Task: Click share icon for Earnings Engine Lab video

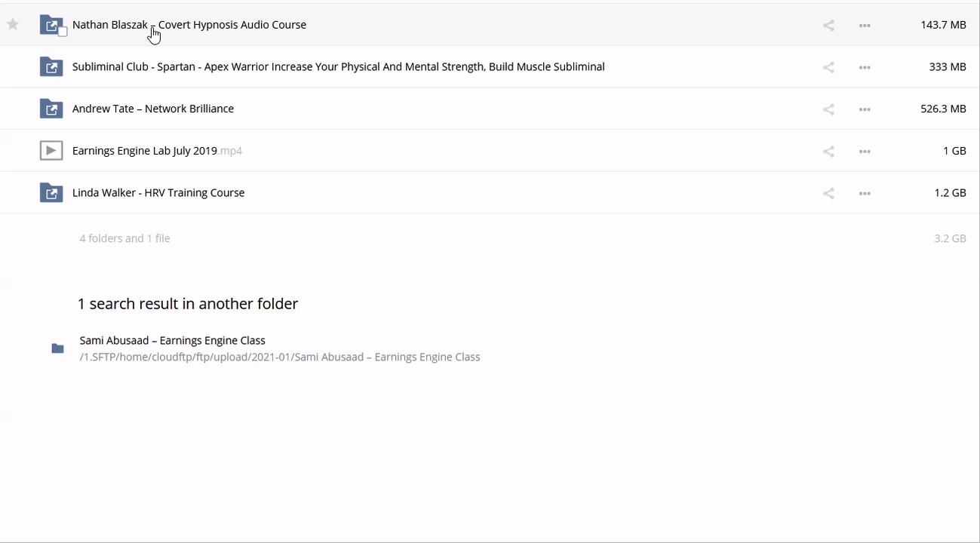Action: (x=828, y=152)
